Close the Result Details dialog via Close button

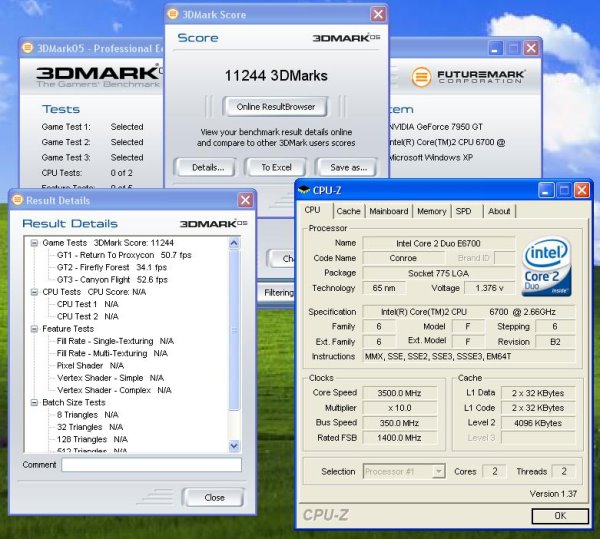214,498
